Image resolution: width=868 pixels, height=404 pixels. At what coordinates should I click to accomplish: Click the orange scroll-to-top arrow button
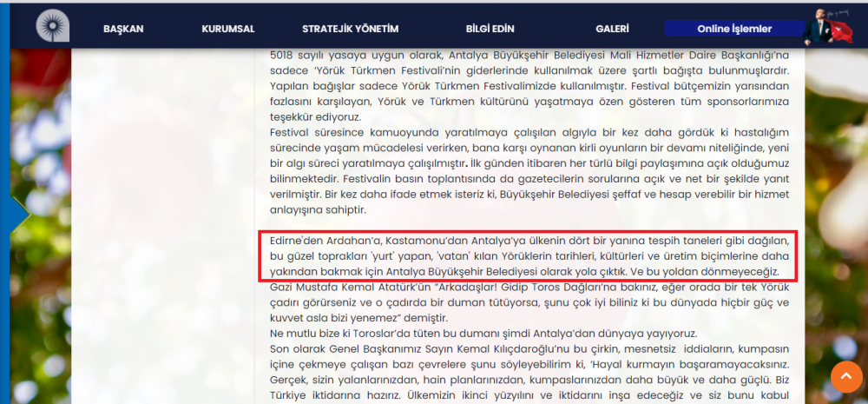[846, 377]
